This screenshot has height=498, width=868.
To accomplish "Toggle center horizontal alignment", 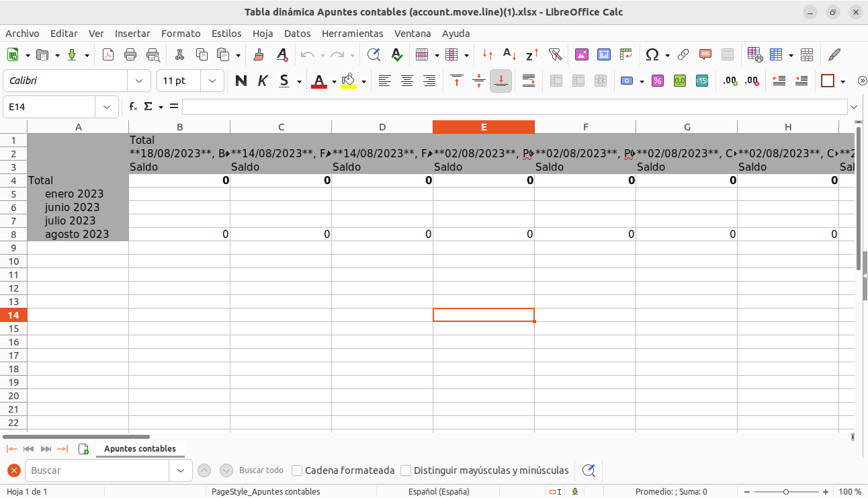I will (407, 81).
